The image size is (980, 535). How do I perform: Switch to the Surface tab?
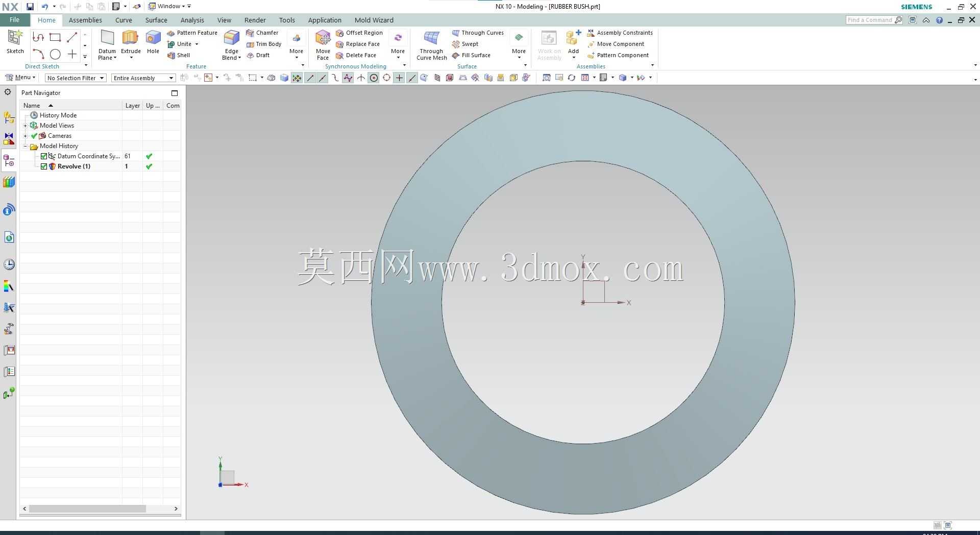(156, 20)
